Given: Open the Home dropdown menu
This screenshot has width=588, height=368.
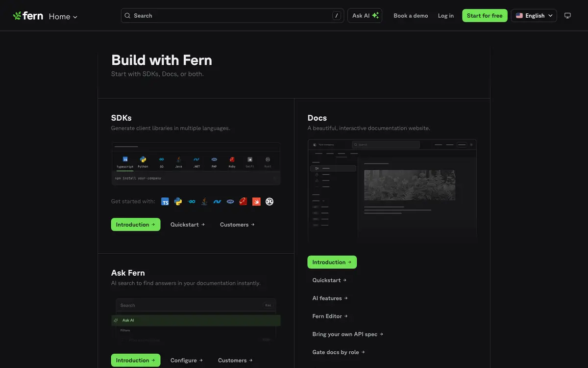Looking at the screenshot, I should (x=63, y=16).
